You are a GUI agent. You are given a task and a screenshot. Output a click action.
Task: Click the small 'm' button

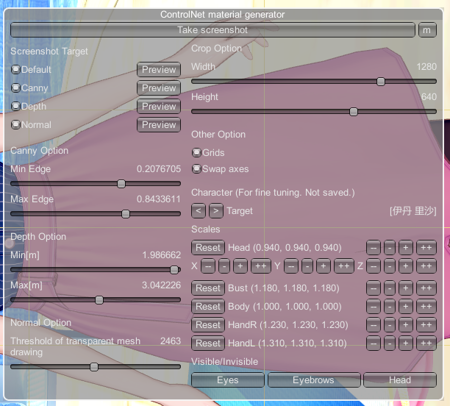(x=427, y=30)
